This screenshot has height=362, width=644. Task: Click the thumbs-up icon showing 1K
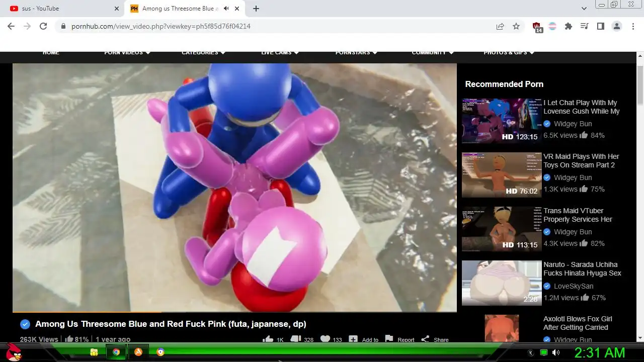pyautogui.click(x=268, y=339)
